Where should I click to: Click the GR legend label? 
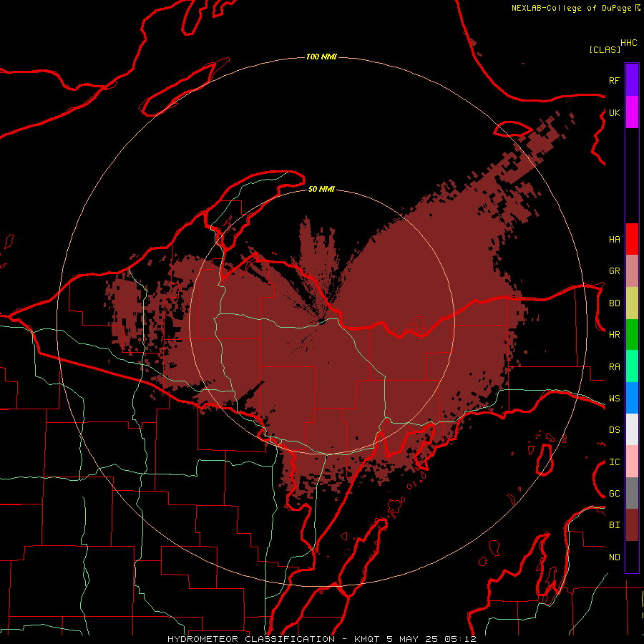click(x=615, y=271)
